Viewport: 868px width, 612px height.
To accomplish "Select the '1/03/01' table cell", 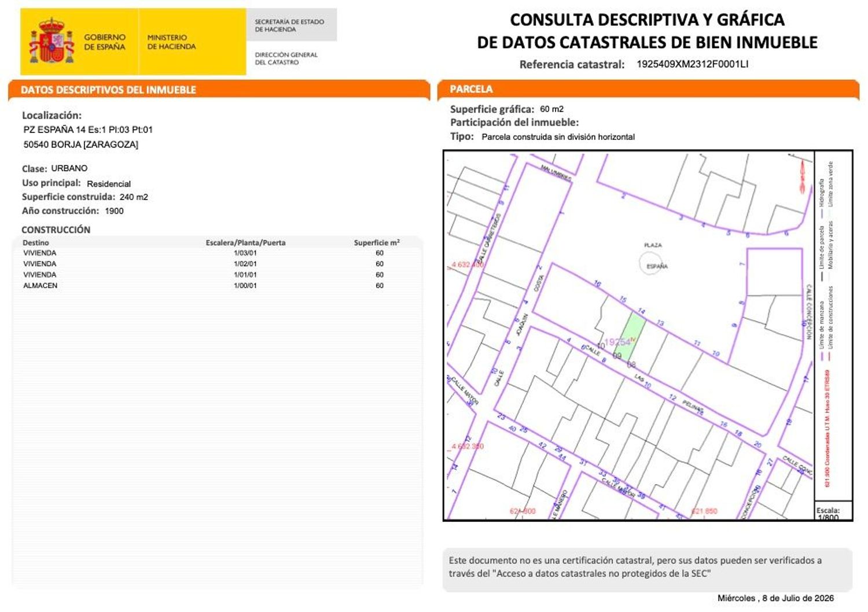I will (x=245, y=253).
